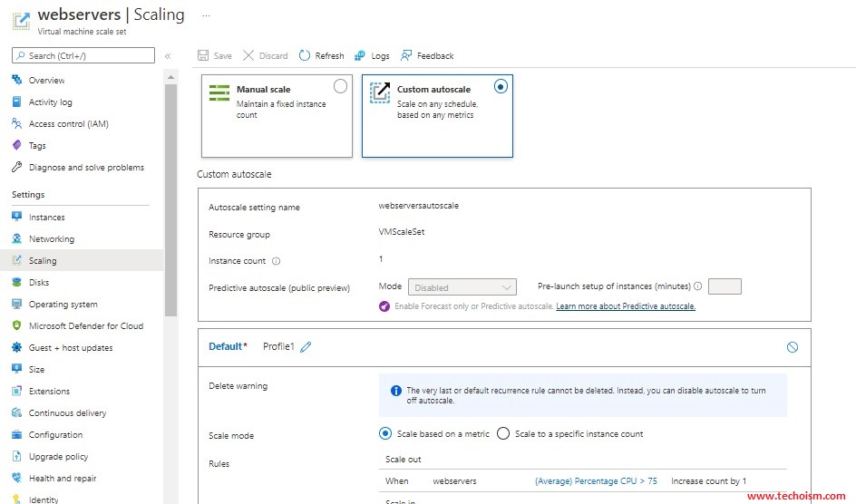The width and height of the screenshot is (856, 504).
Task: Click the Instances monitor icon
Action: [x=17, y=217]
